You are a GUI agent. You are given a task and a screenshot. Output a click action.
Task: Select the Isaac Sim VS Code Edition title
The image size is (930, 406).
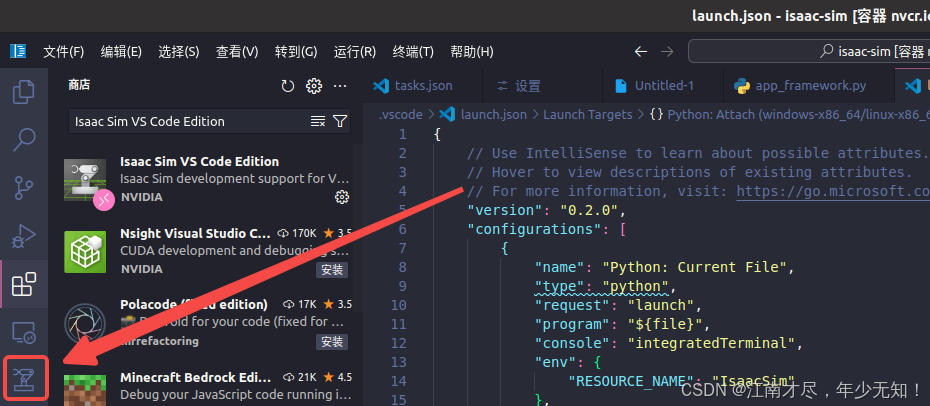[199, 161]
